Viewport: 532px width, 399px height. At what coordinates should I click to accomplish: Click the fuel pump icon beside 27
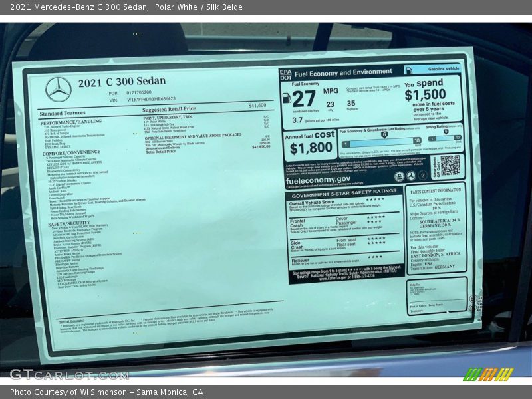[287, 98]
